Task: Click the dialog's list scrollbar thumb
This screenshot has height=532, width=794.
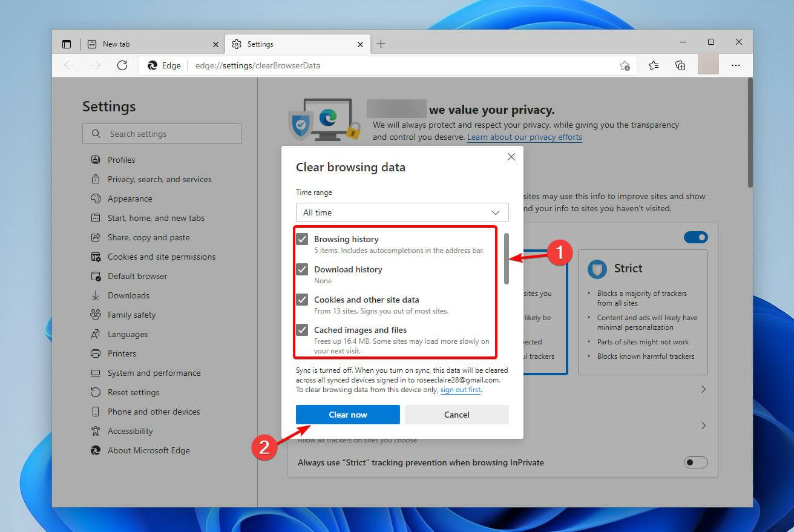Action: (507, 258)
